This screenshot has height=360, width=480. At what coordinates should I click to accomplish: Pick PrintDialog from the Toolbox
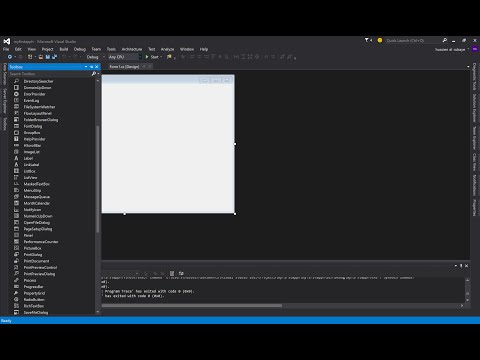pyautogui.click(x=33, y=255)
